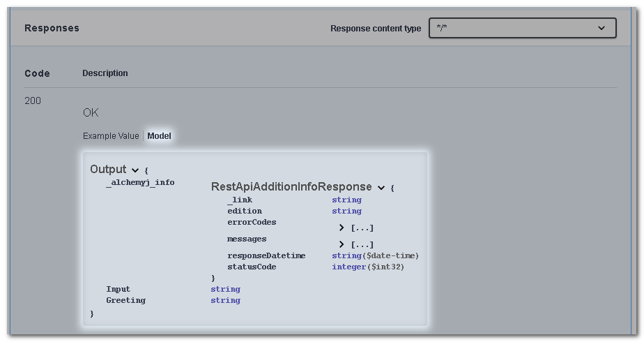This screenshot has height=342, width=644.
Task: Click the 200 response code
Action: 33,101
